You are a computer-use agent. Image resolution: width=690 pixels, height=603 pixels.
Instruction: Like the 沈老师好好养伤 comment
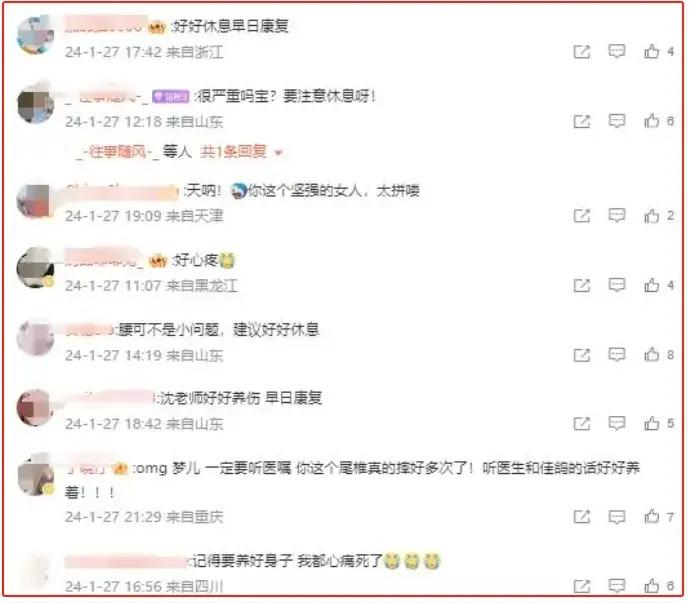tap(652, 423)
